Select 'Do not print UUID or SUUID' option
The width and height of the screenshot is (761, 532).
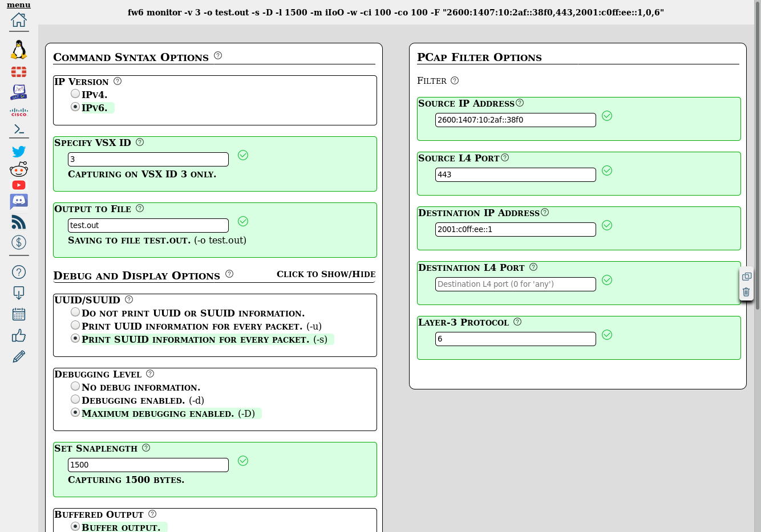pyautogui.click(x=75, y=312)
